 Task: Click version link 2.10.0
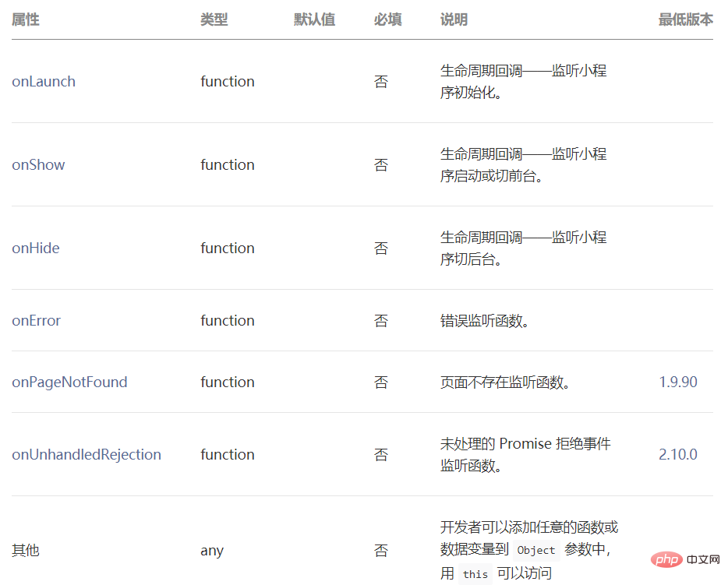(x=677, y=454)
